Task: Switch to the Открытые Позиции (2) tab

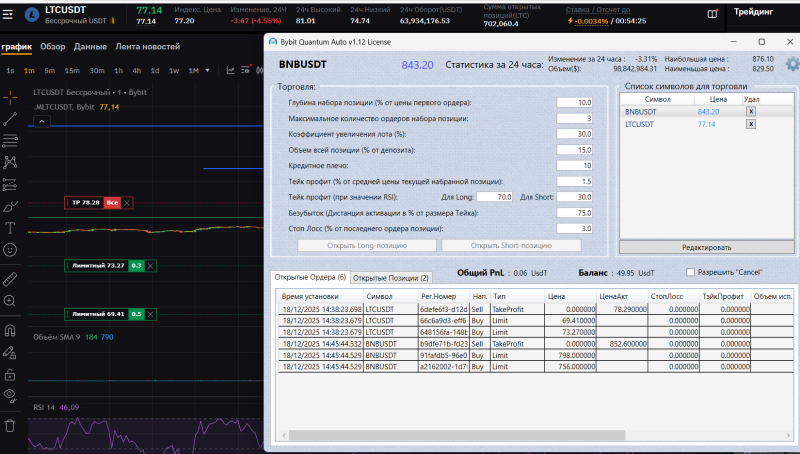Action: [391, 277]
